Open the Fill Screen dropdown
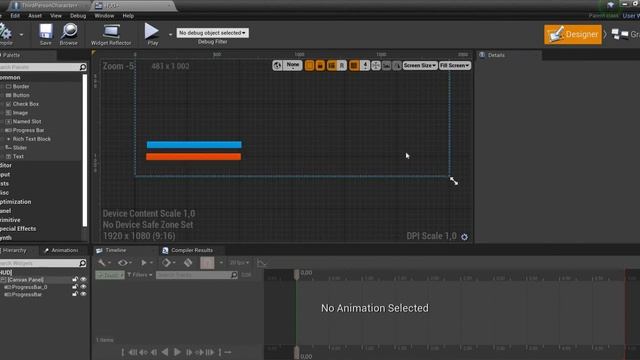Viewport: 640px width, 360px height. (455, 65)
